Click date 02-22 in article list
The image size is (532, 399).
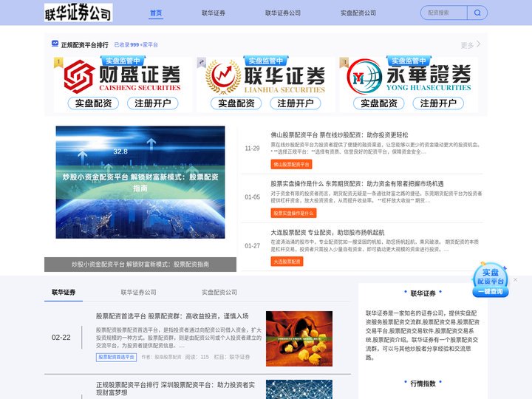[x=61, y=337]
